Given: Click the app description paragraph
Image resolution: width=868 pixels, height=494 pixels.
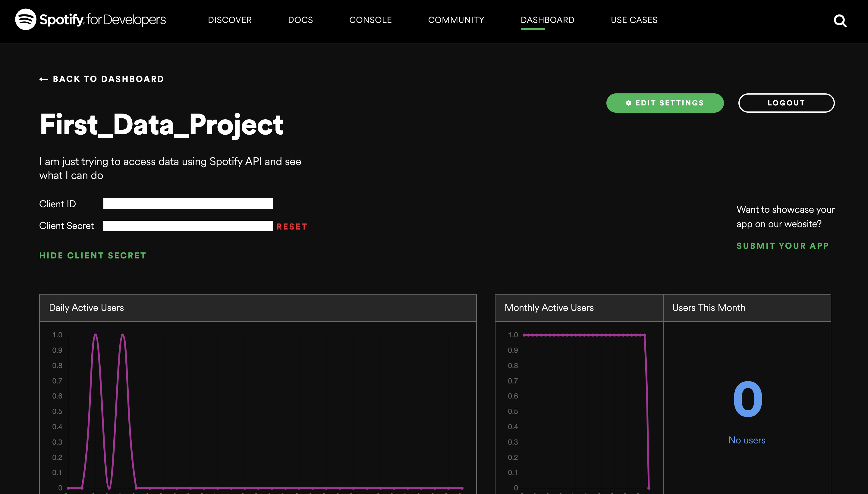Looking at the screenshot, I should pos(170,168).
